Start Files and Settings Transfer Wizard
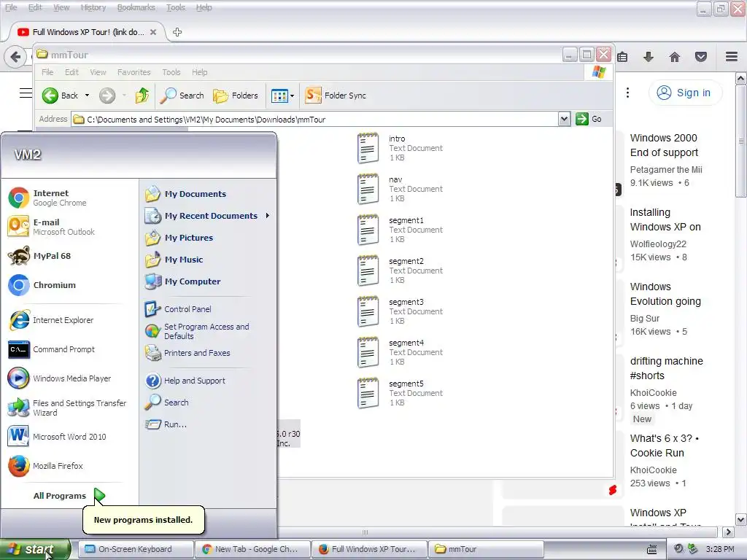 [x=67, y=408]
